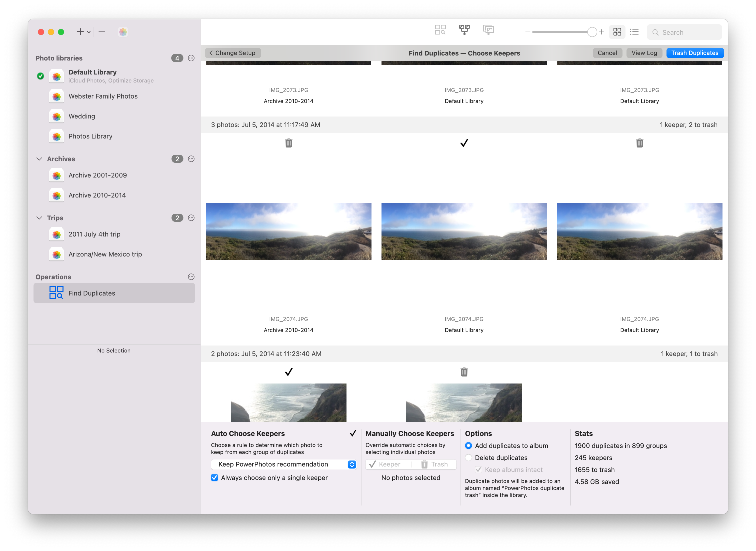Select Add duplicates to album option
Image resolution: width=756 pixels, height=551 pixels.
click(468, 445)
